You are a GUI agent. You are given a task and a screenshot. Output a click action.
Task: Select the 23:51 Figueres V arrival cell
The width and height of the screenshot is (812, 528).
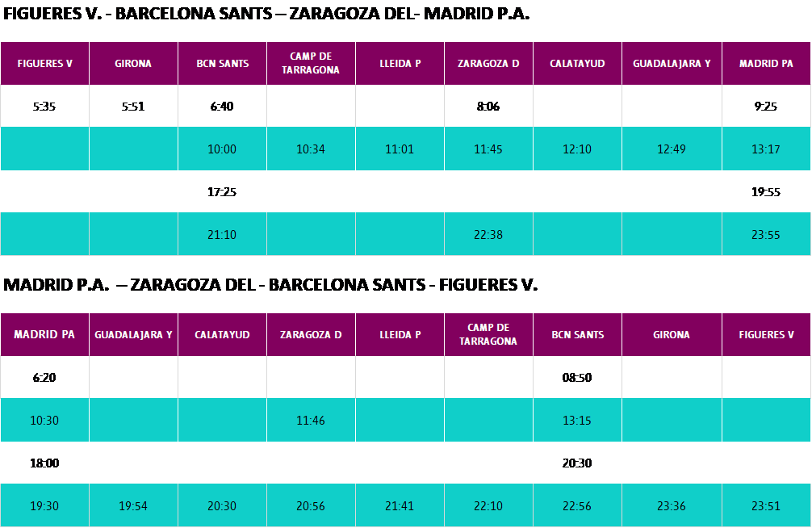click(766, 506)
